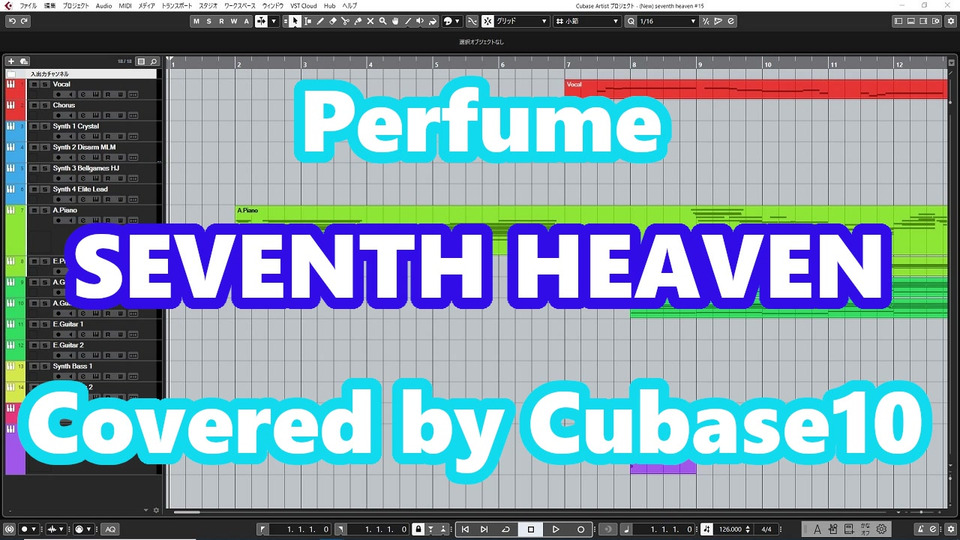Open the track search magnifier
This screenshot has height=540, width=960.
154,61
